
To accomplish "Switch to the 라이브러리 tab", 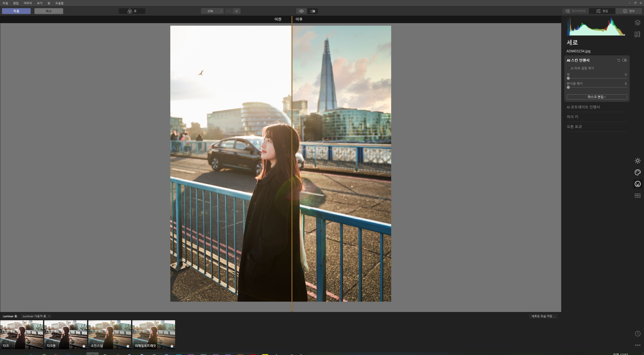I will click(576, 11).
